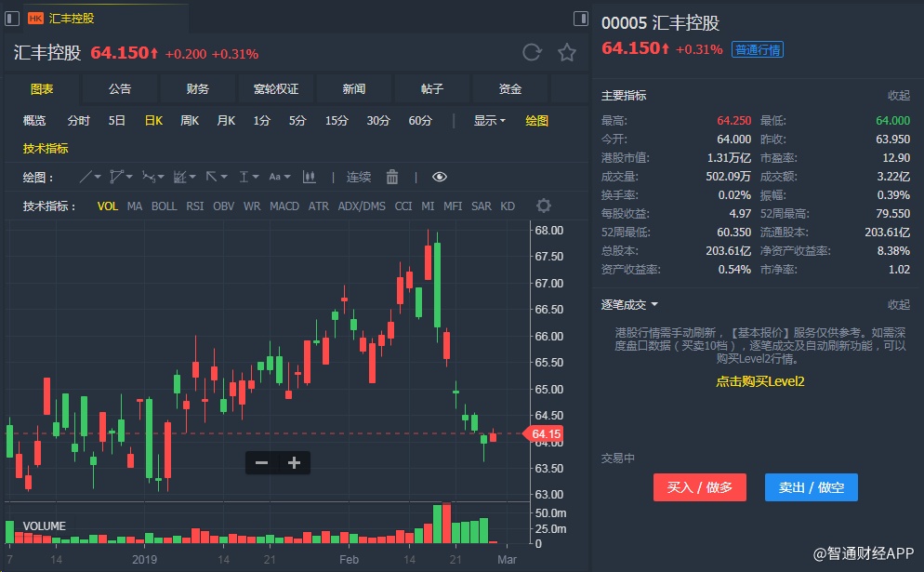Enable the RSI indicator
Image resolution: width=924 pixels, height=572 pixels.
point(194,206)
